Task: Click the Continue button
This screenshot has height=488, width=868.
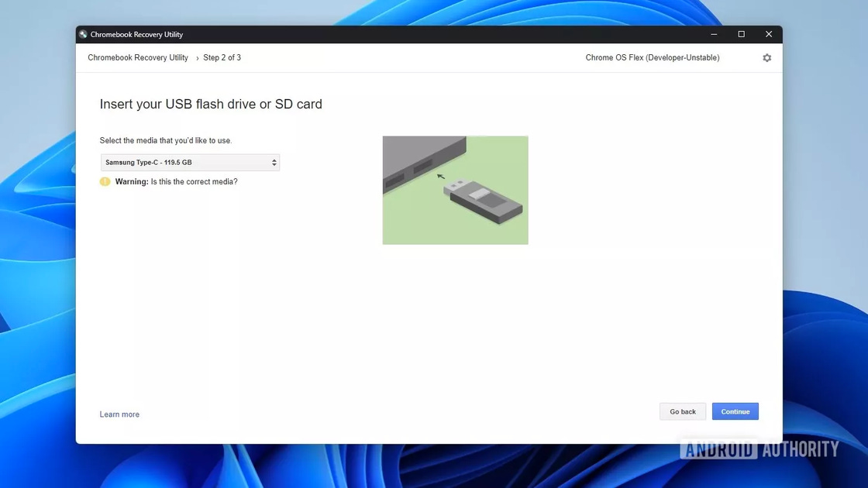Action: [x=735, y=411]
